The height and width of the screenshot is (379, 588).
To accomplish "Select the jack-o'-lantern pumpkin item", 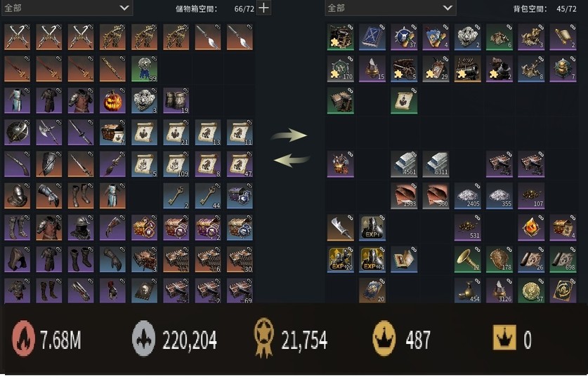I will tap(112, 100).
